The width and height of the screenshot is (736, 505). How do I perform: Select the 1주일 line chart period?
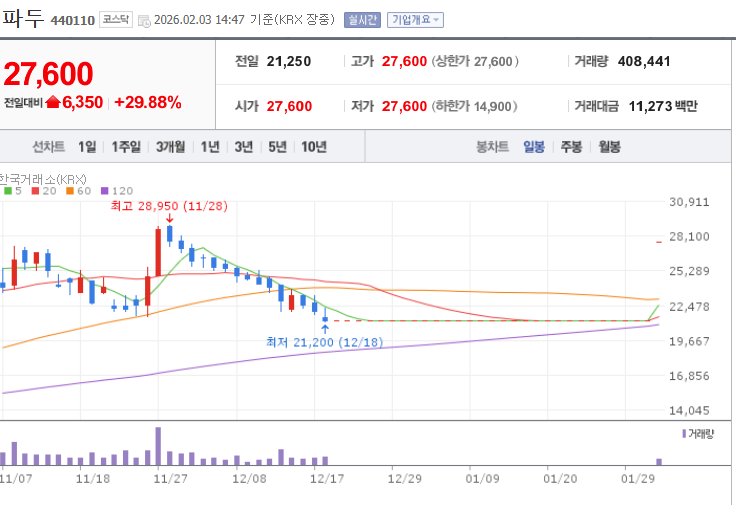126,147
